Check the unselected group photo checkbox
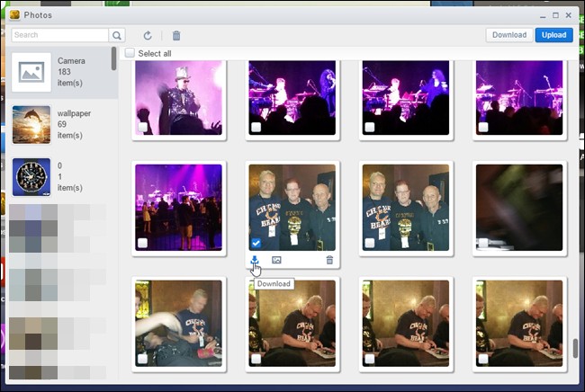 coord(370,243)
